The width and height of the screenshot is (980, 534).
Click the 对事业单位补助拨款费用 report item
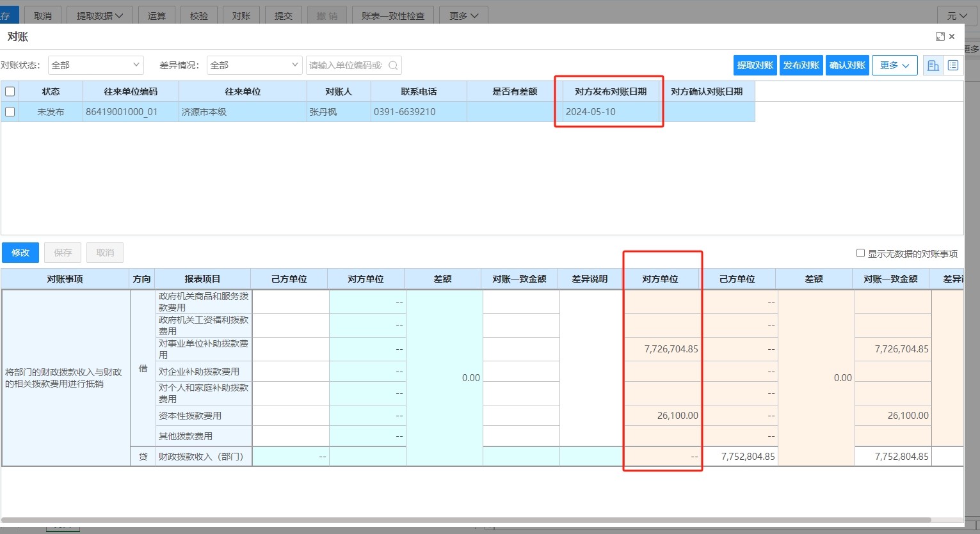[x=204, y=349]
